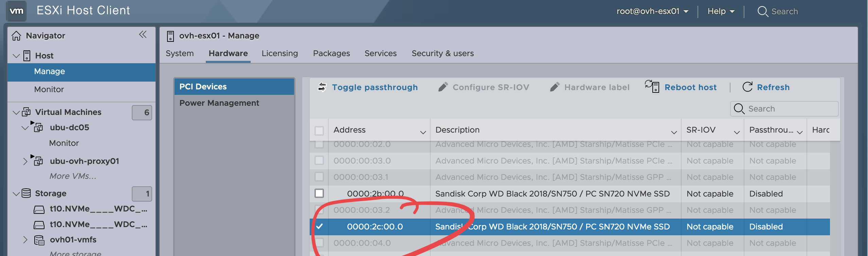Click the Refresh button label

coord(773,87)
